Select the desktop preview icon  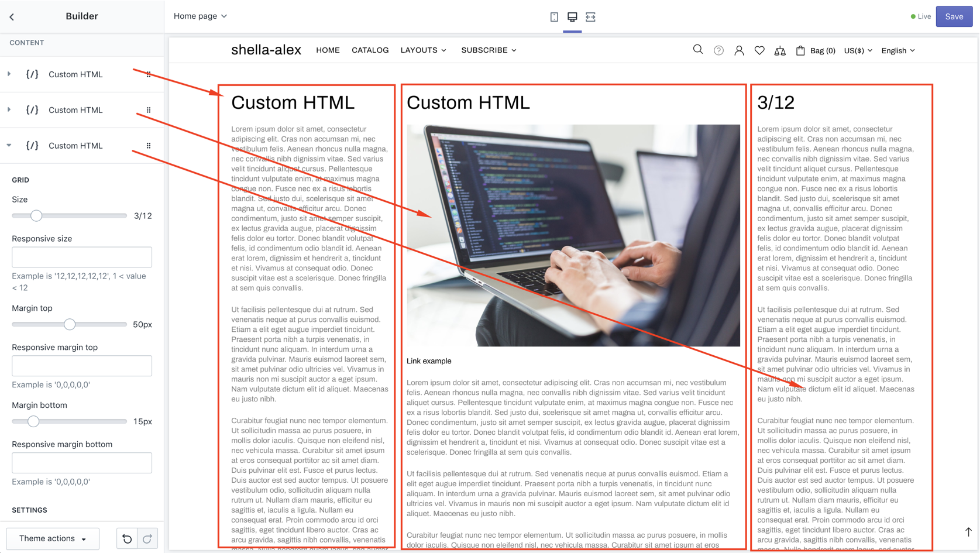[572, 17]
